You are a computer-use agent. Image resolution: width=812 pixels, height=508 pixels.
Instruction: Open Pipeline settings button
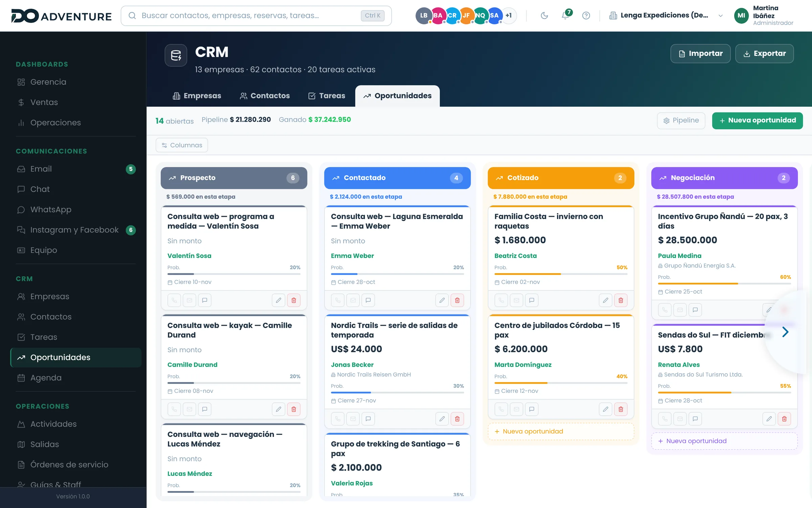(681, 121)
